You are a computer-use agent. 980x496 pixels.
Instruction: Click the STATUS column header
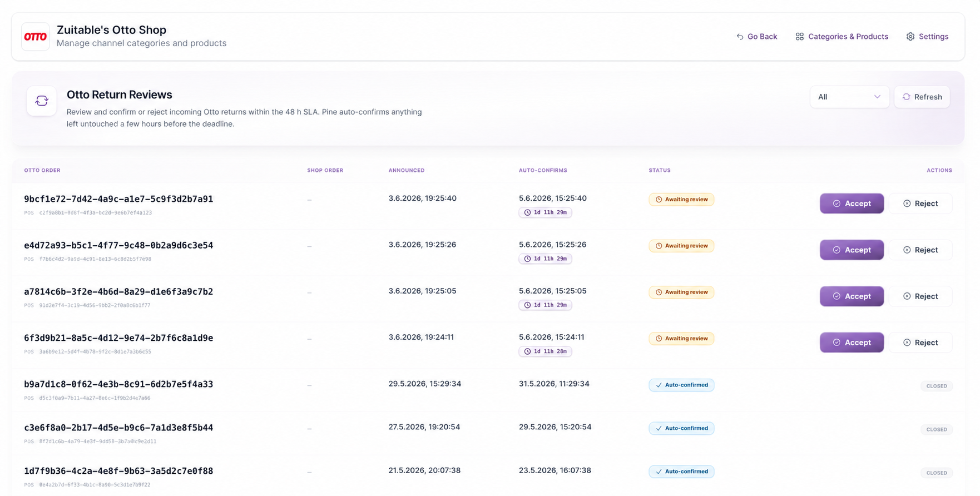(660, 170)
